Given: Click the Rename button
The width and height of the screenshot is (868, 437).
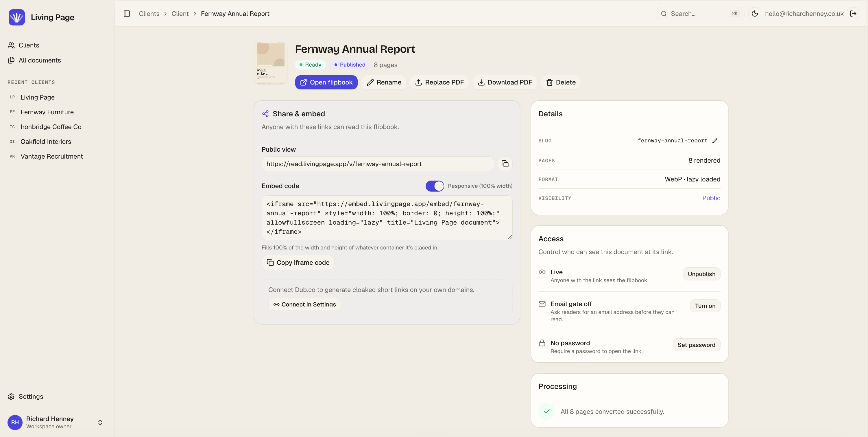Looking at the screenshot, I should [384, 82].
